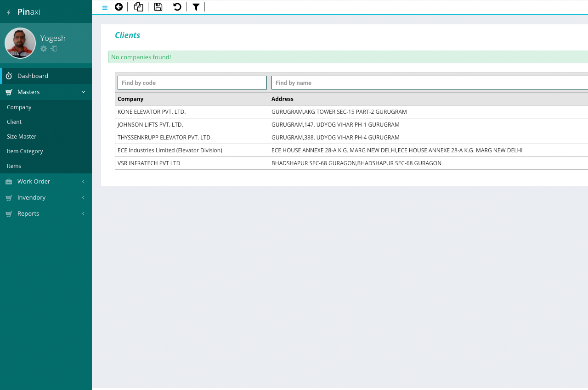Expand the Reports menu chevron
Screen dimensions: 588x390
pyautogui.click(x=83, y=214)
